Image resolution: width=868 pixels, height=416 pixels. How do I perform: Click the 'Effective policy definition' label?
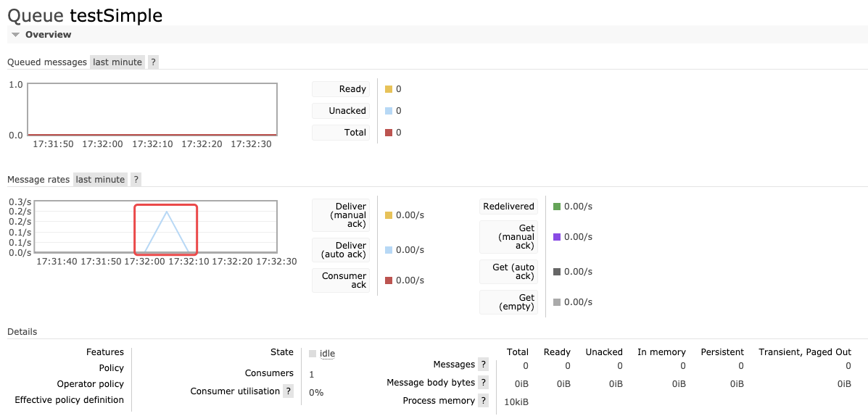pyautogui.click(x=69, y=399)
